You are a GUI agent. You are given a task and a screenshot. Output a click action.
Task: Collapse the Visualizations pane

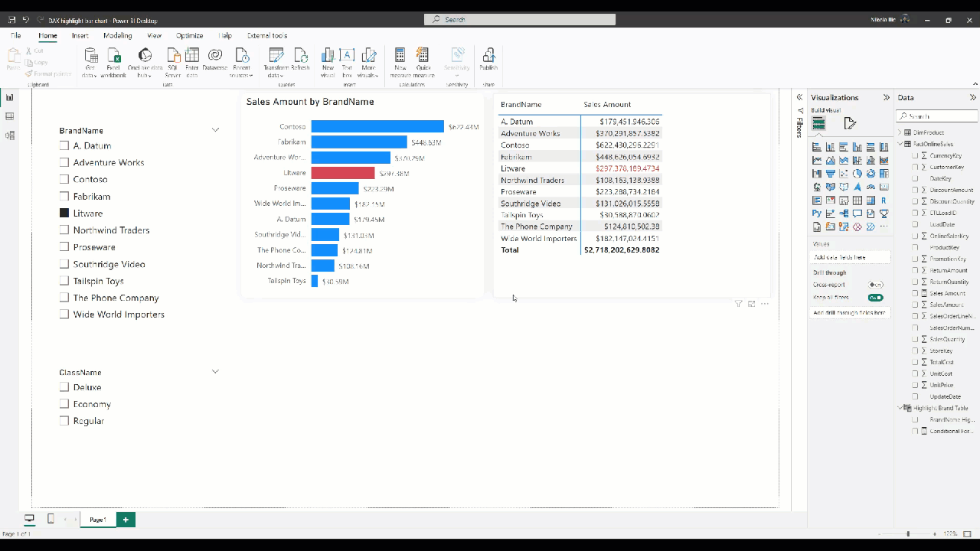887,97
